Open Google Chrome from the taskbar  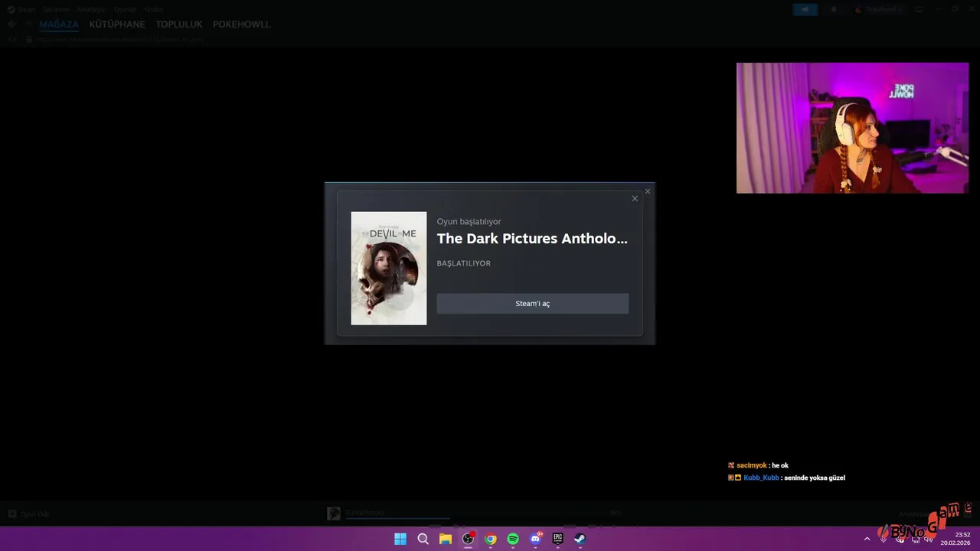click(x=491, y=539)
